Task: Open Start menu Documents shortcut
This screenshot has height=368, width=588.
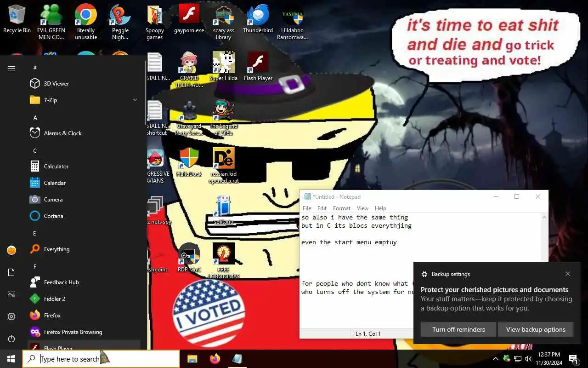Action: click(11, 272)
